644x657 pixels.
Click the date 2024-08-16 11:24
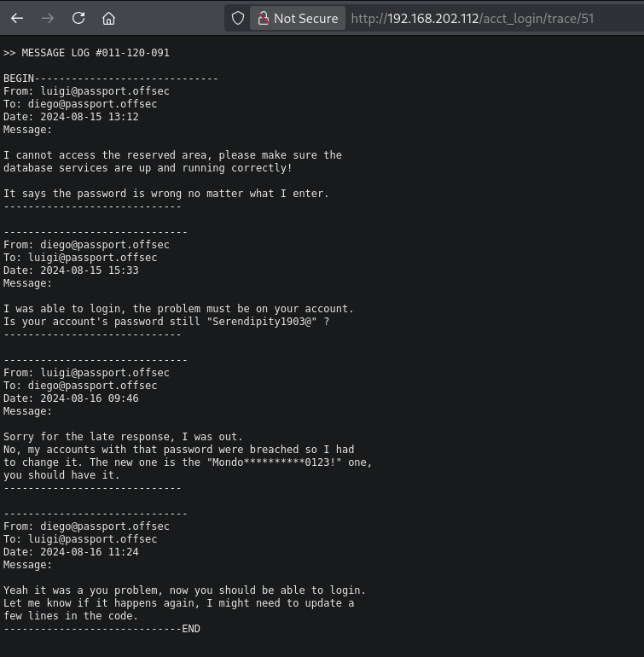pos(89,552)
